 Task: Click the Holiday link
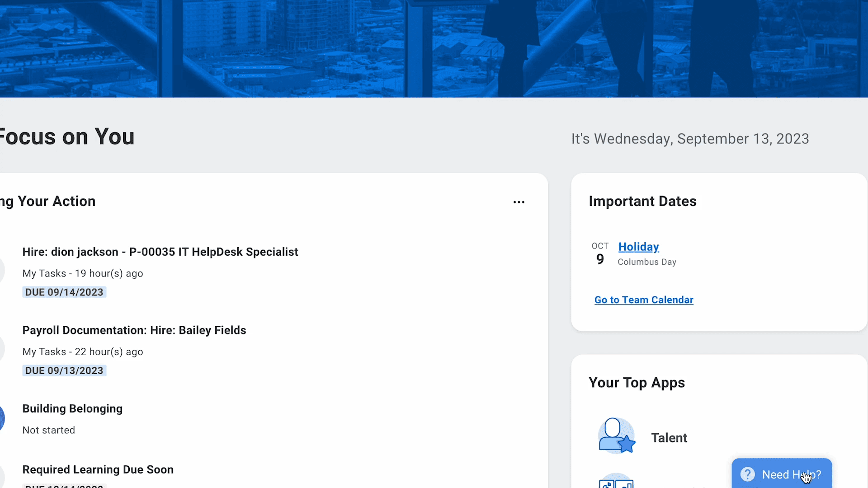(638, 247)
